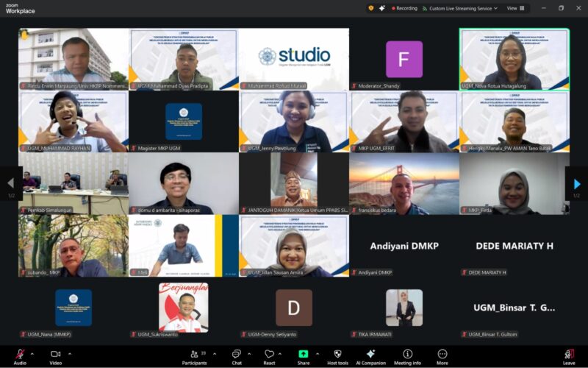Viewport: 588px width, 368px height.
Task: Click the React heart icon
Action: 269,355
